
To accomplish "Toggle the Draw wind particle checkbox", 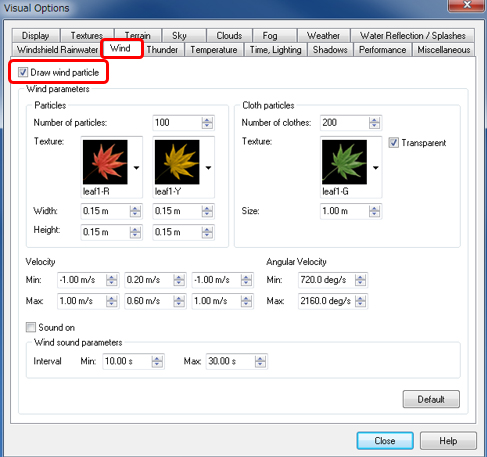I will click(x=23, y=72).
